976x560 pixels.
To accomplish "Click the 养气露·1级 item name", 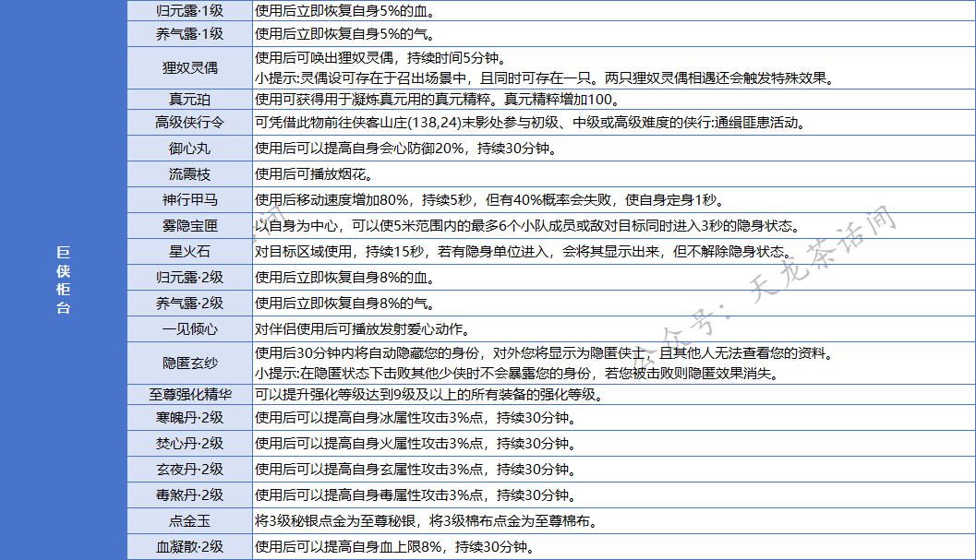I will 190,34.
